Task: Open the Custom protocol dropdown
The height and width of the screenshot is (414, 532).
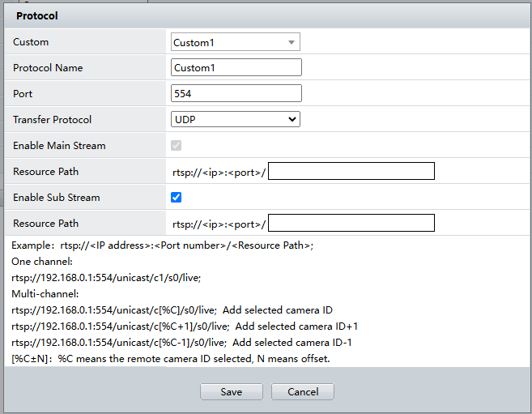Action: pyautogui.click(x=235, y=42)
